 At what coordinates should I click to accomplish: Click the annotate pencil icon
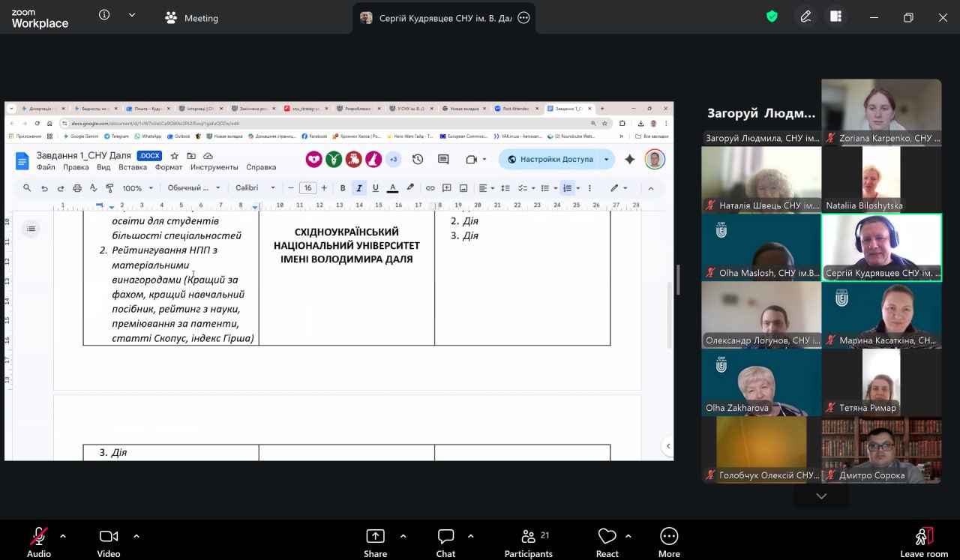(x=805, y=16)
